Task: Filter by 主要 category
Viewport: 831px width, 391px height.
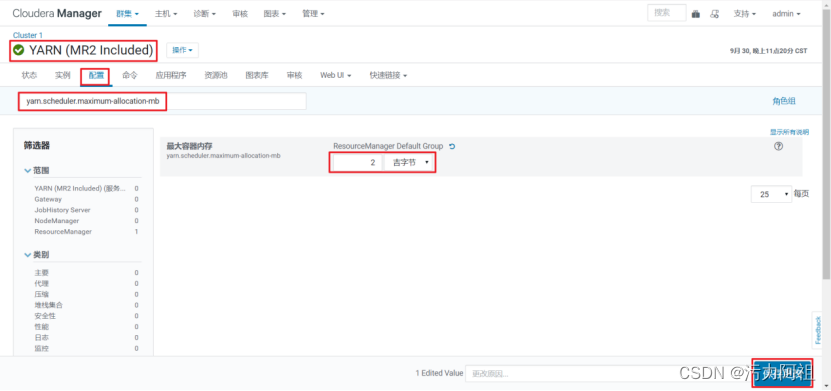Action: pyautogui.click(x=41, y=272)
